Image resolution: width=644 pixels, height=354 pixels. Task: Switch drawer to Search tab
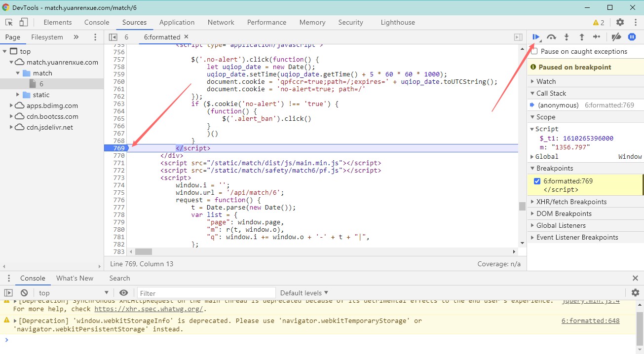point(119,278)
